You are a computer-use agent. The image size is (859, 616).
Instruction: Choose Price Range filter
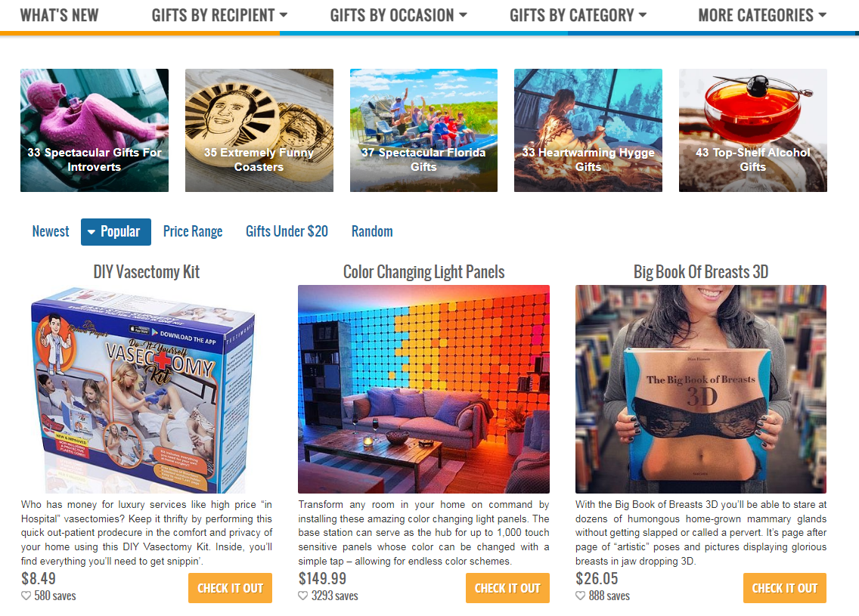pyautogui.click(x=193, y=231)
